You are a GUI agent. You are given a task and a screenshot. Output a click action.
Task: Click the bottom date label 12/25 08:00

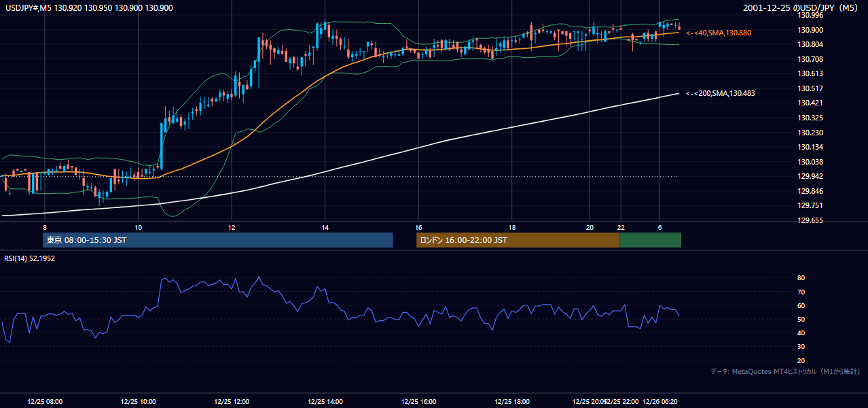(x=45, y=401)
